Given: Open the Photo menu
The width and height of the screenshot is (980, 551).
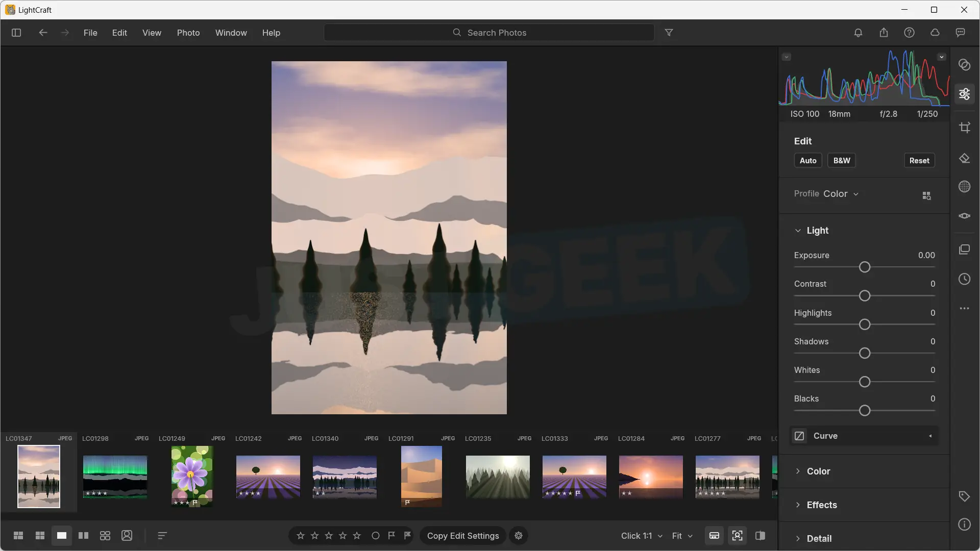Looking at the screenshot, I should 188,33.
